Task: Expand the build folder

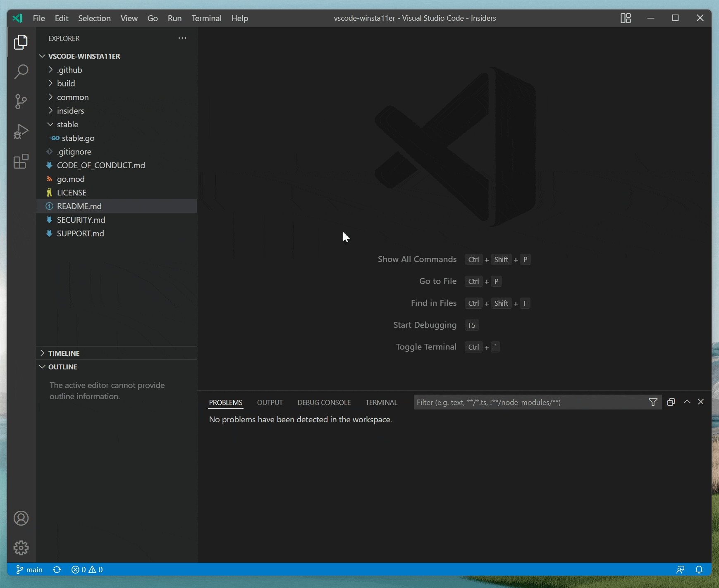Action: point(117,83)
